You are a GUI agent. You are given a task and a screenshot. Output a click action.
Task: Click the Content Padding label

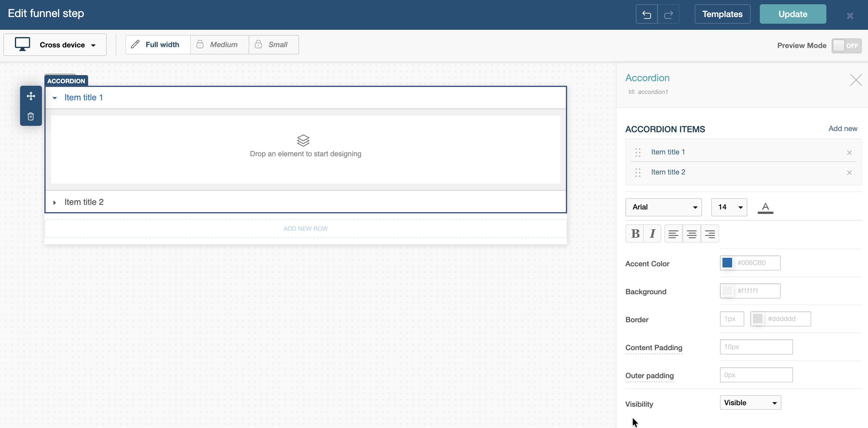click(653, 347)
